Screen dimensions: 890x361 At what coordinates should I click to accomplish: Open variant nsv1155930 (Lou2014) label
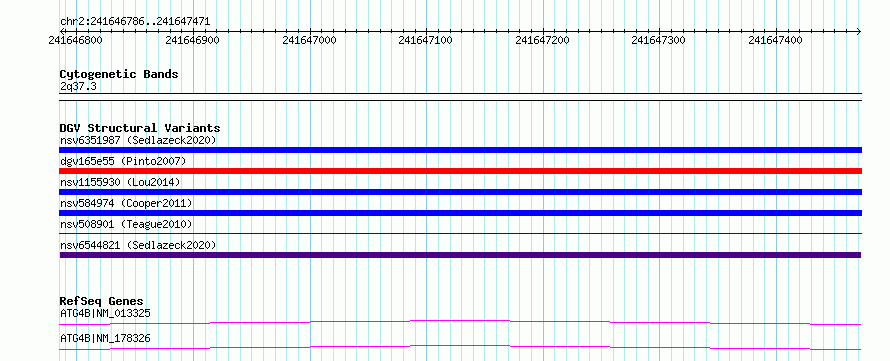point(120,182)
